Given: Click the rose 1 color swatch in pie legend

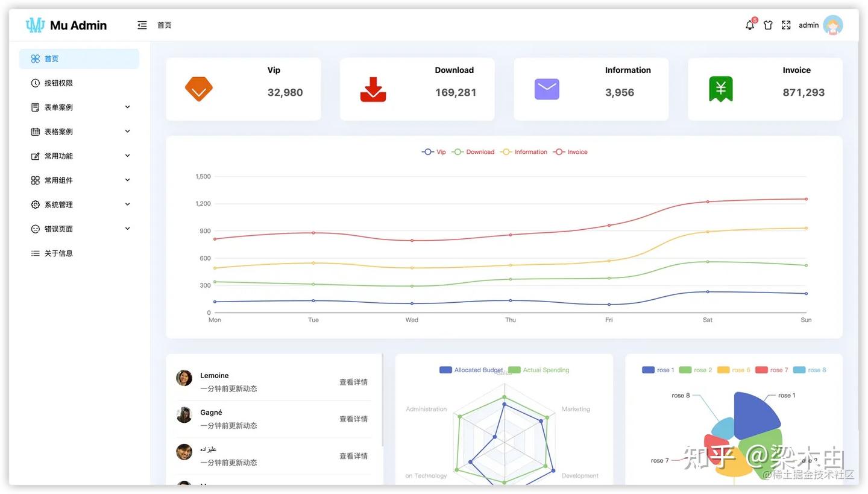Looking at the screenshot, I should [649, 369].
